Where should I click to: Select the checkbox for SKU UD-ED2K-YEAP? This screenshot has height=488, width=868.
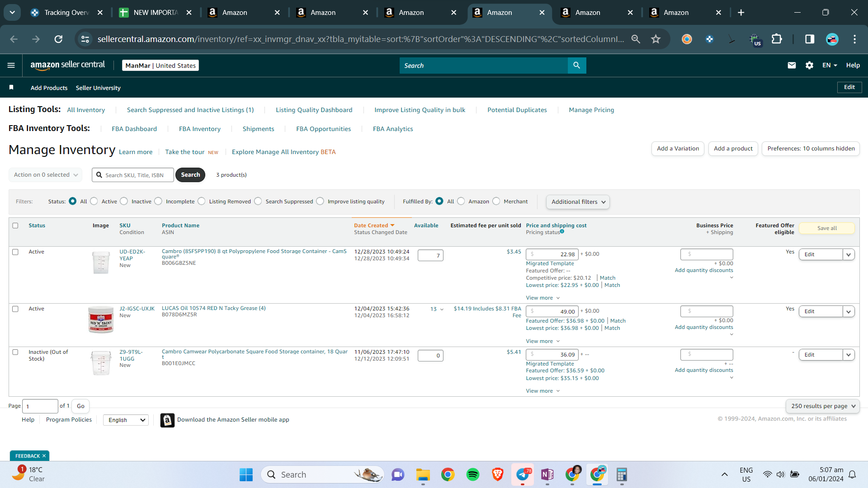point(15,252)
